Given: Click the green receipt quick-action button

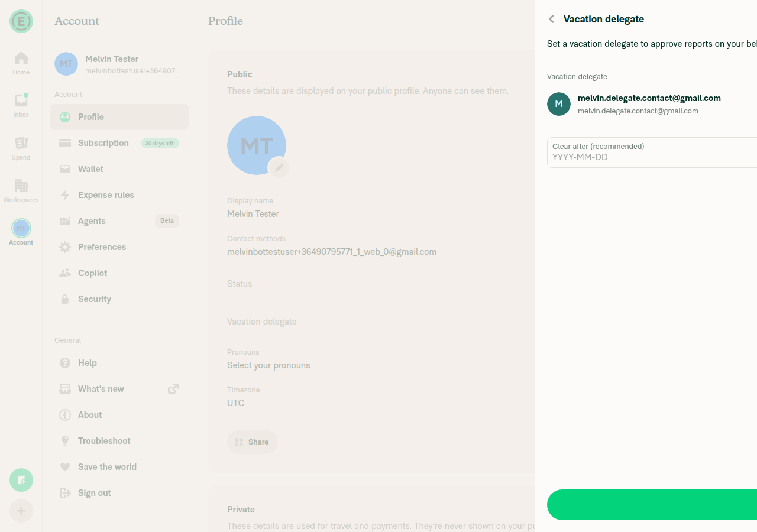Looking at the screenshot, I should point(21,480).
